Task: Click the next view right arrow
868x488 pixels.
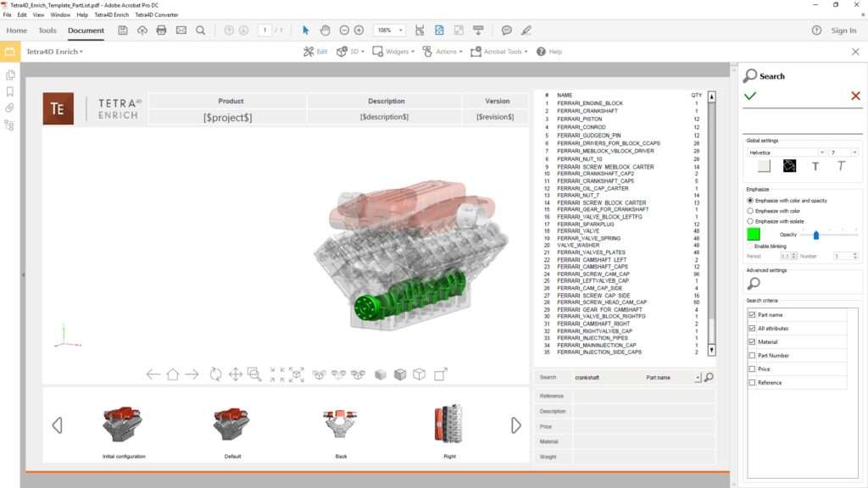Action: click(192, 374)
